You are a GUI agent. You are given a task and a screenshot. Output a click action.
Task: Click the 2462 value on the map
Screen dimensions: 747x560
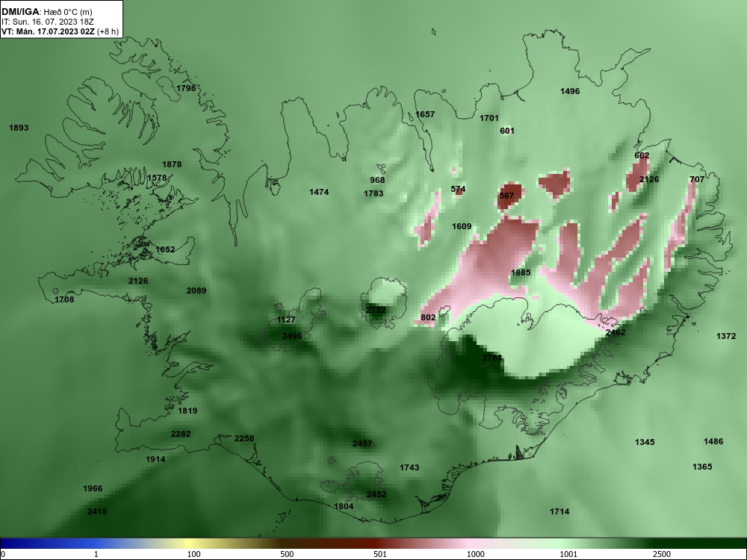tap(615, 332)
